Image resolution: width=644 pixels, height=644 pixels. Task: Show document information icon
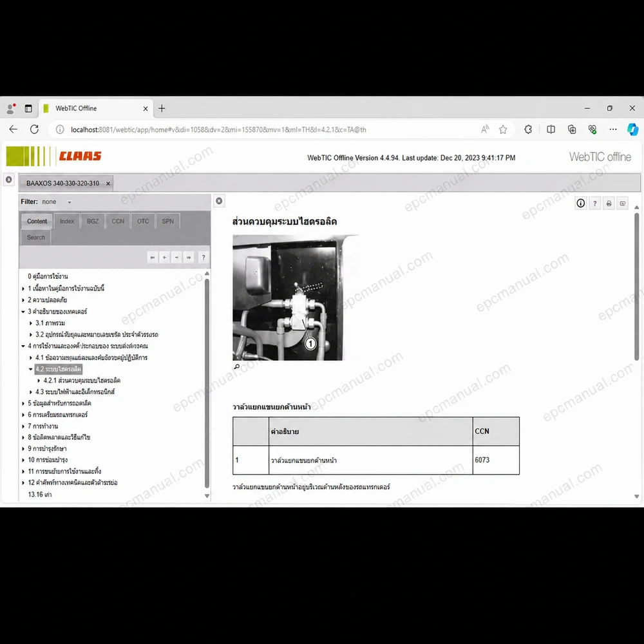pos(581,204)
